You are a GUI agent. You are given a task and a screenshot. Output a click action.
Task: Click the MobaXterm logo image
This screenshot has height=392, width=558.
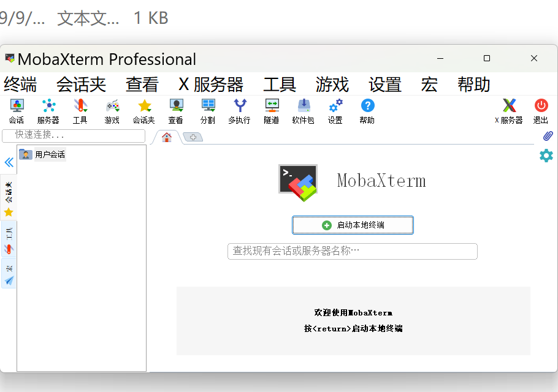click(x=298, y=183)
